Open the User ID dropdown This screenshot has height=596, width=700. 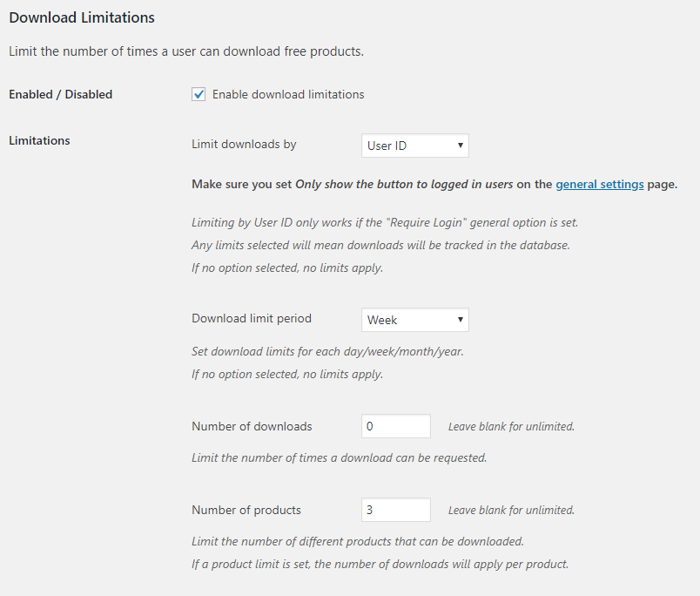click(414, 146)
